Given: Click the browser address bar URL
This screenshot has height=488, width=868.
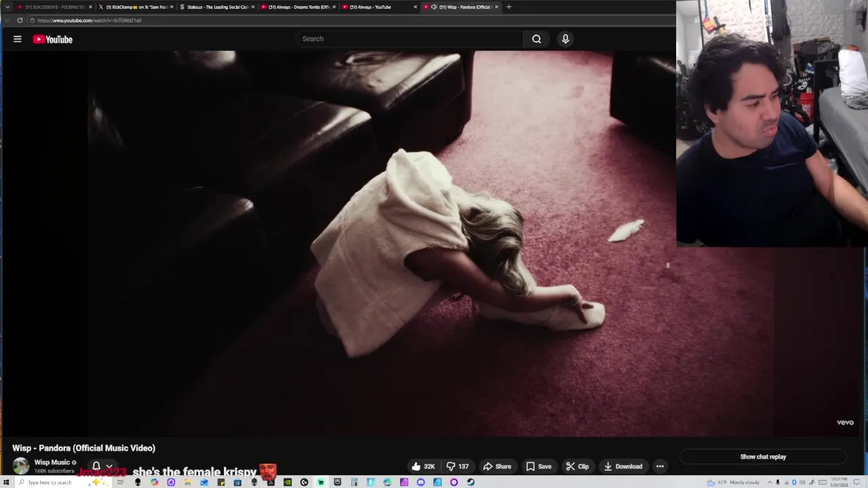Looking at the screenshot, I should [90, 20].
